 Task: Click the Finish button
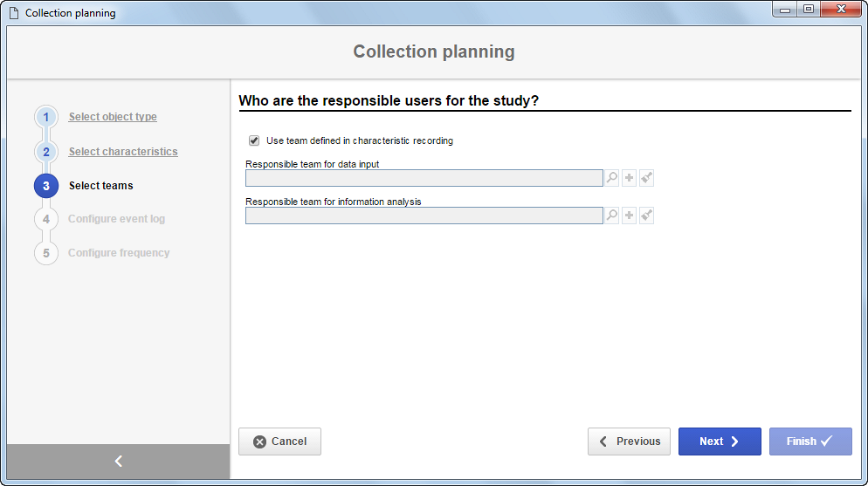click(810, 442)
